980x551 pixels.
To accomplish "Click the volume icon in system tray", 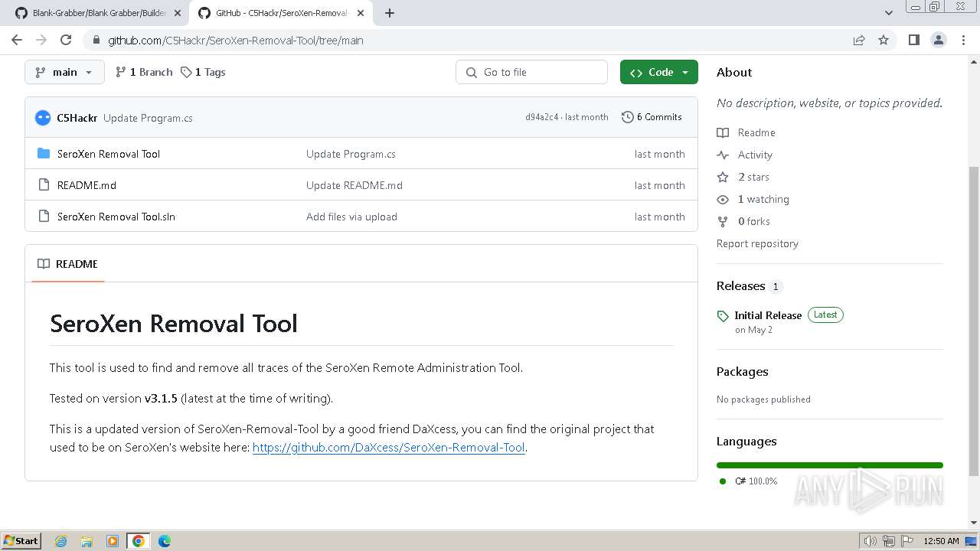I will pyautogui.click(x=871, y=541).
